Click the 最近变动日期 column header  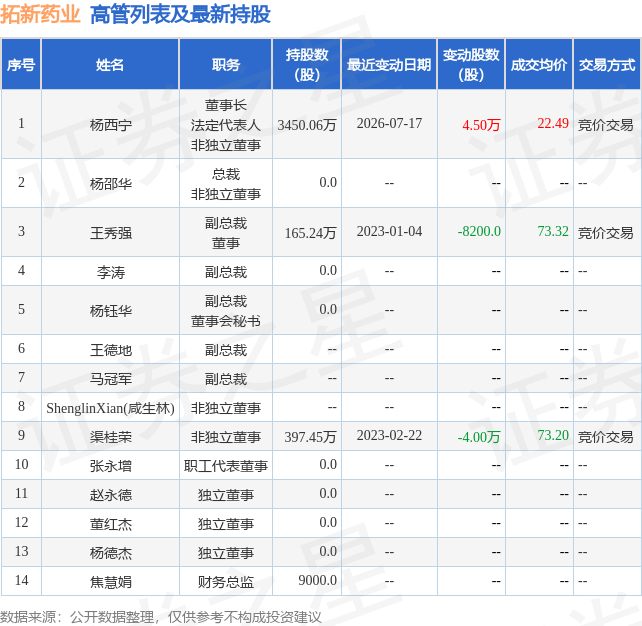389,65
